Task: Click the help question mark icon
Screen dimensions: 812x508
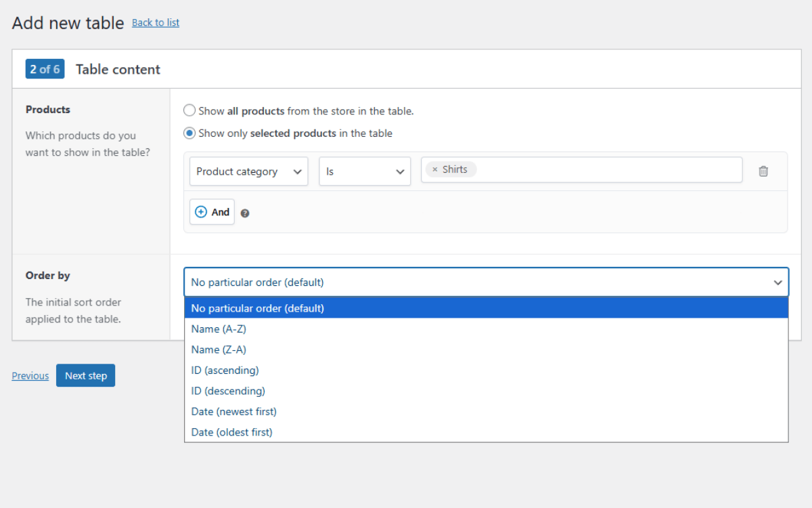Action: 245,213
